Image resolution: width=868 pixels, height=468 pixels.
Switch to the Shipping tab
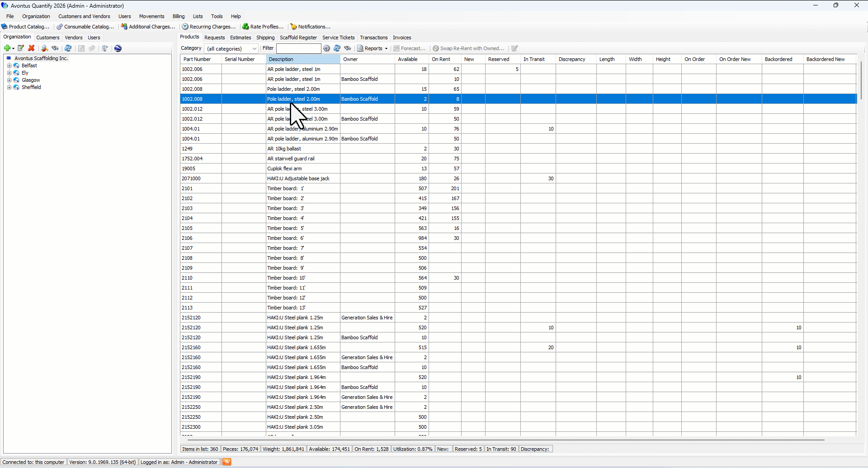(x=265, y=37)
